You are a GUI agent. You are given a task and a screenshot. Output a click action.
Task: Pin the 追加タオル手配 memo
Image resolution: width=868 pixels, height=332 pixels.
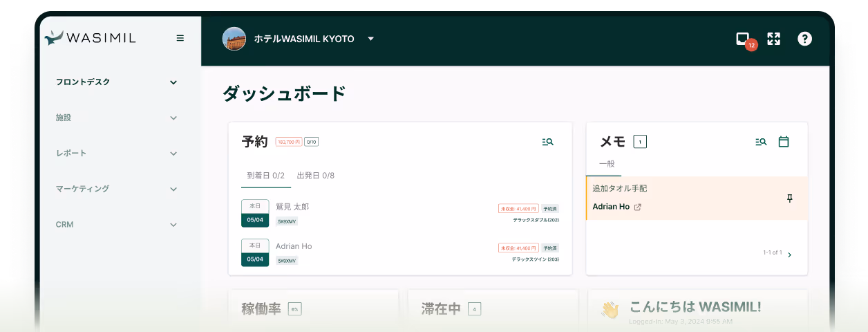pyautogui.click(x=790, y=199)
